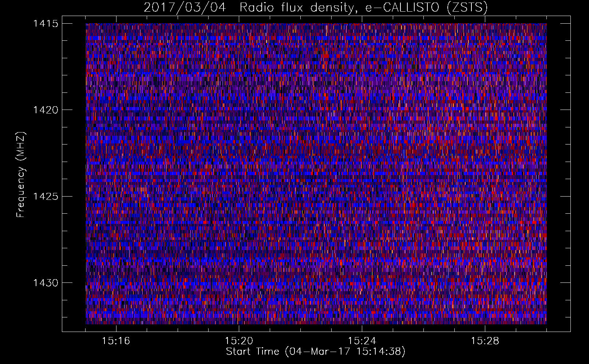
Task: Click the 1430 frequency tick label
Action: [46, 283]
